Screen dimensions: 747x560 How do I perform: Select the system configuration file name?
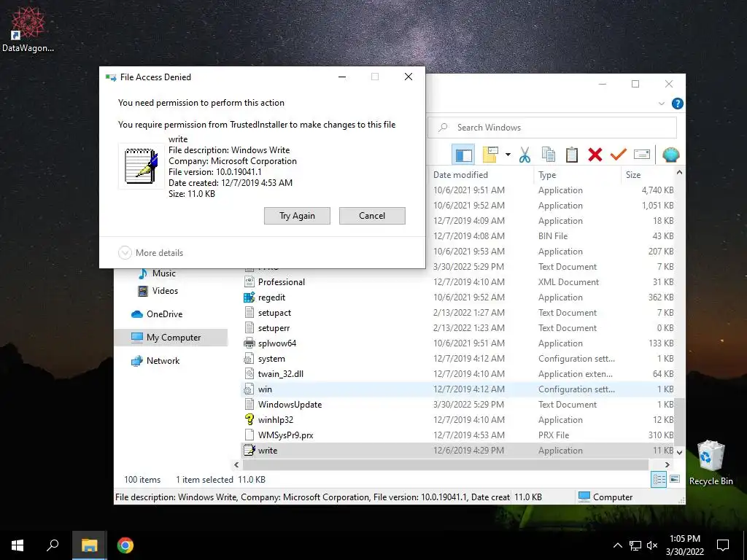click(271, 359)
